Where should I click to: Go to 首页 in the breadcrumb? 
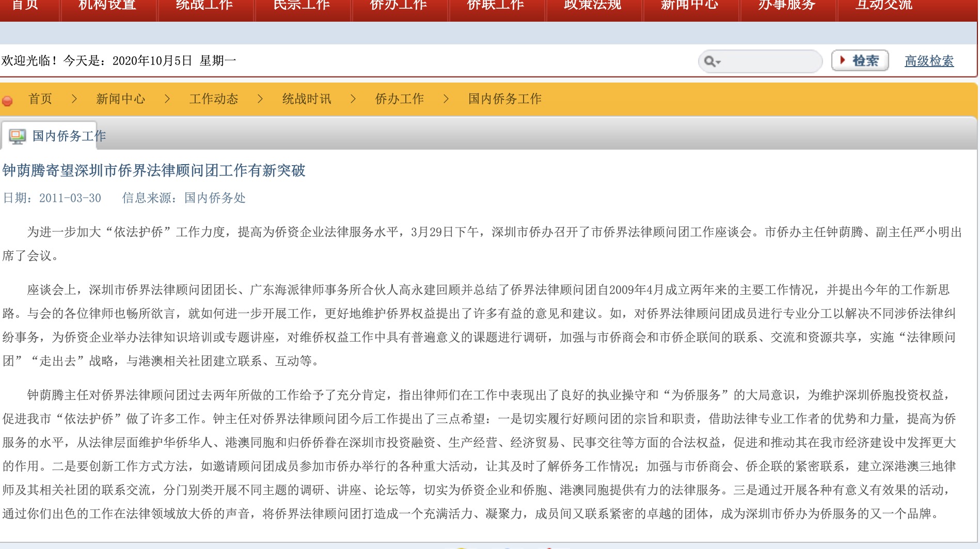click(x=40, y=99)
